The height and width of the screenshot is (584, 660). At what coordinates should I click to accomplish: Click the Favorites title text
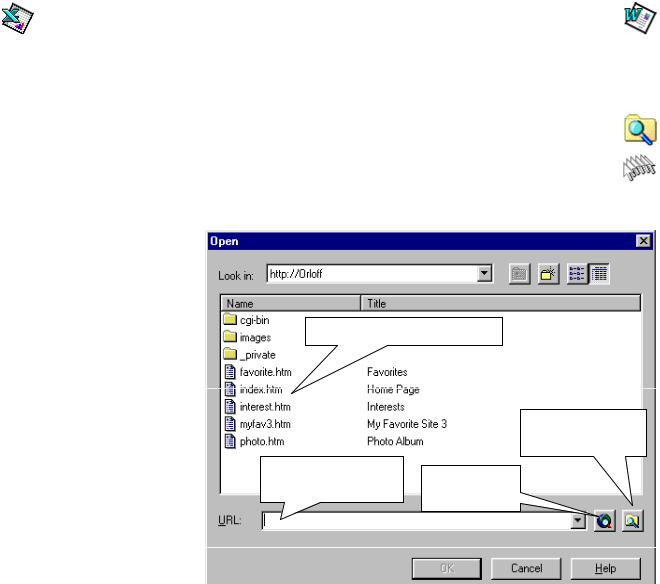pos(387,372)
